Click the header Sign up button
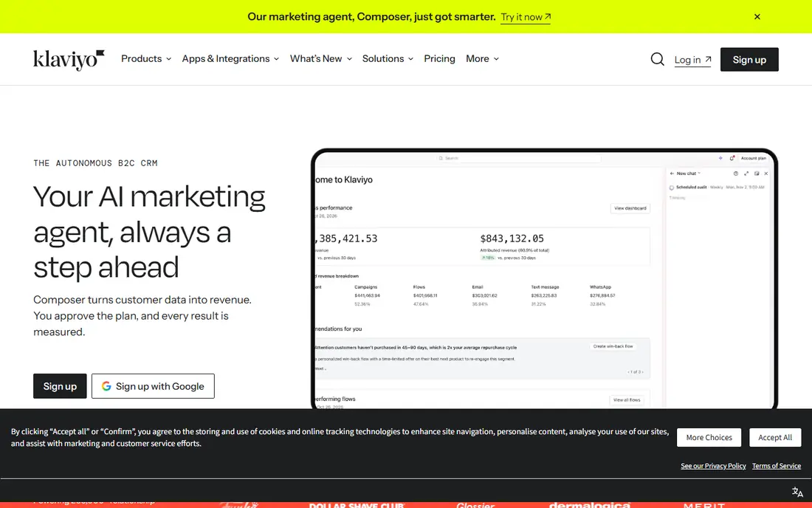Viewport: 812px width, 508px height. (749, 60)
